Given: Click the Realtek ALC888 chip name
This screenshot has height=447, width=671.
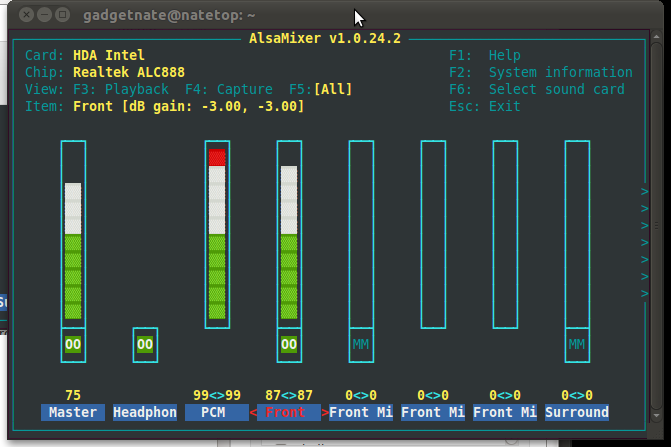Looking at the screenshot, I should coord(129,72).
